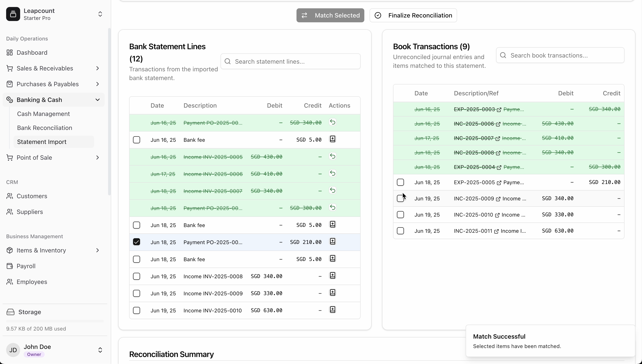Focus the Search statement lines field
Viewport: 642px width, 364px height.
(291, 61)
